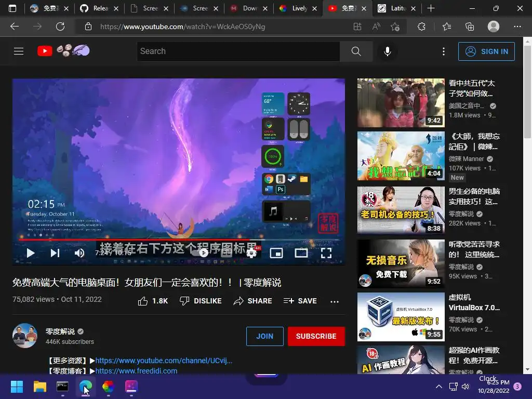
Task: Open volume control in system tray
Action: click(465, 387)
